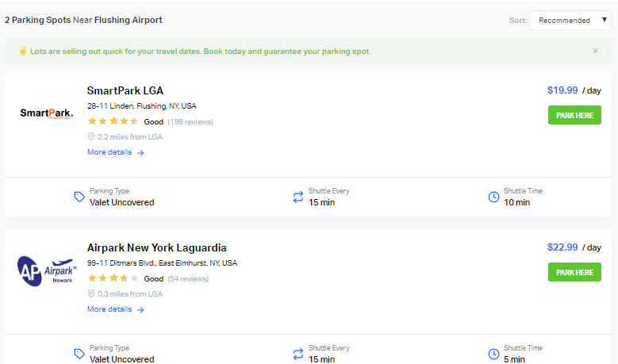Image resolution: width=618 pixels, height=364 pixels.
Task: Click Airpark star rating icons
Action: pyautogui.click(x=113, y=278)
